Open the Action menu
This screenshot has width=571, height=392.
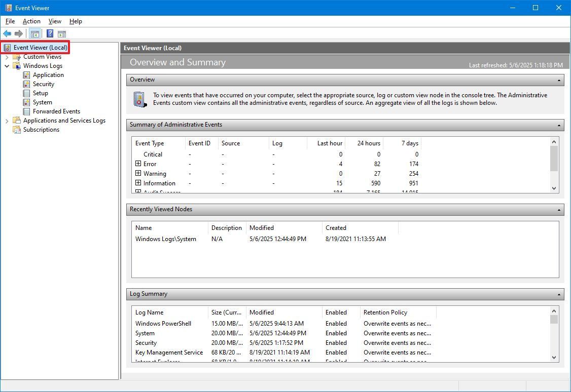click(x=31, y=21)
